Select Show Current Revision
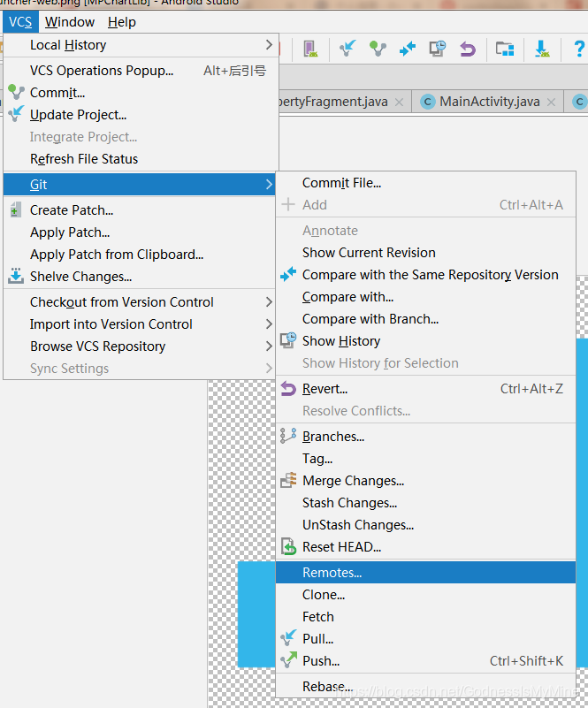The image size is (588, 708). [425, 253]
